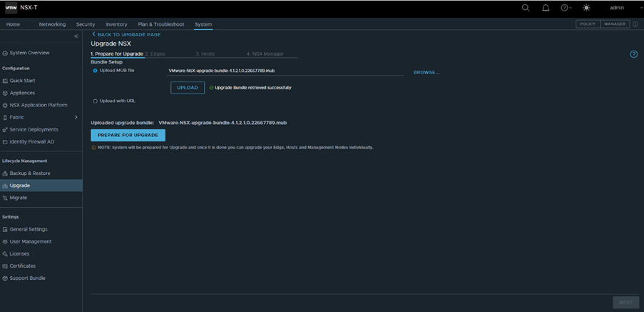Click the VMware vmw logo
The width and height of the screenshot is (644, 312).
[11, 7]
